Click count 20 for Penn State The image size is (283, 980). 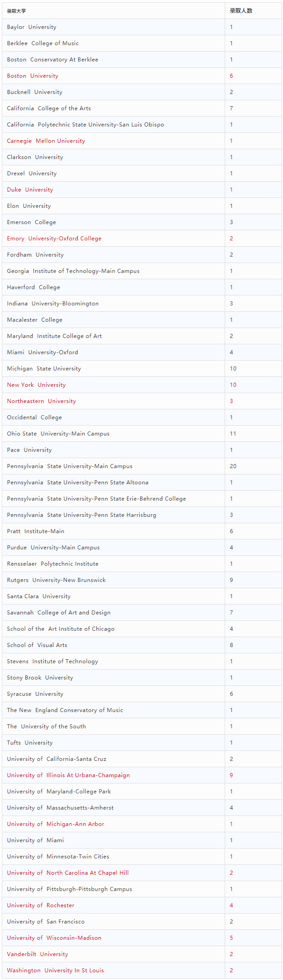point(233,466)
